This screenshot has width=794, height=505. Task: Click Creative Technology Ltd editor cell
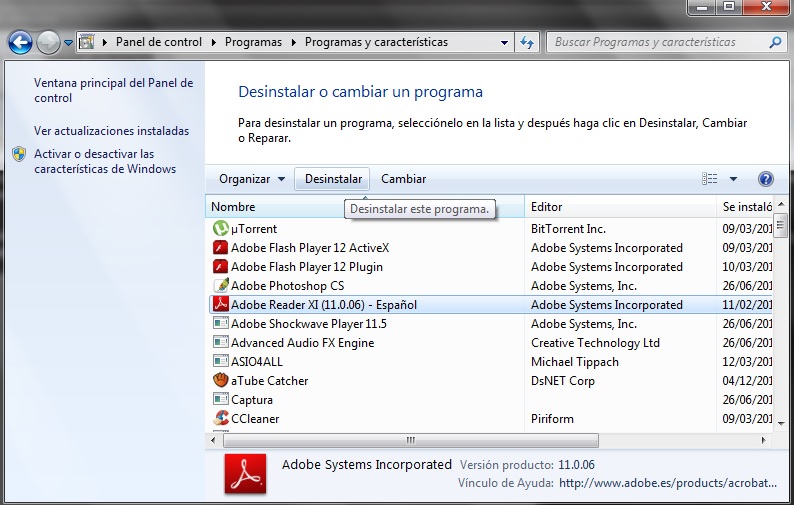pos(595,343)
